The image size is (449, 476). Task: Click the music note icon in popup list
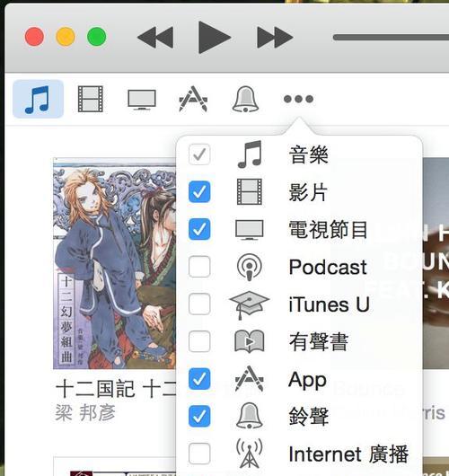(250, 154)
